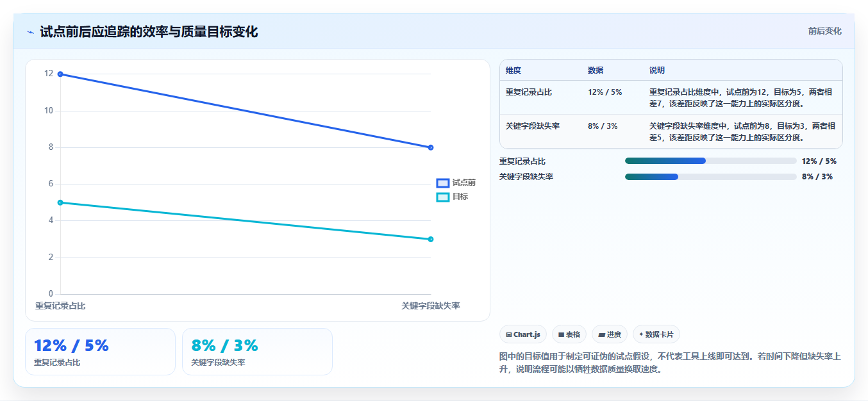Click the lightning icon beside the title
The image size is (868, 401).
tap(31, 32)
